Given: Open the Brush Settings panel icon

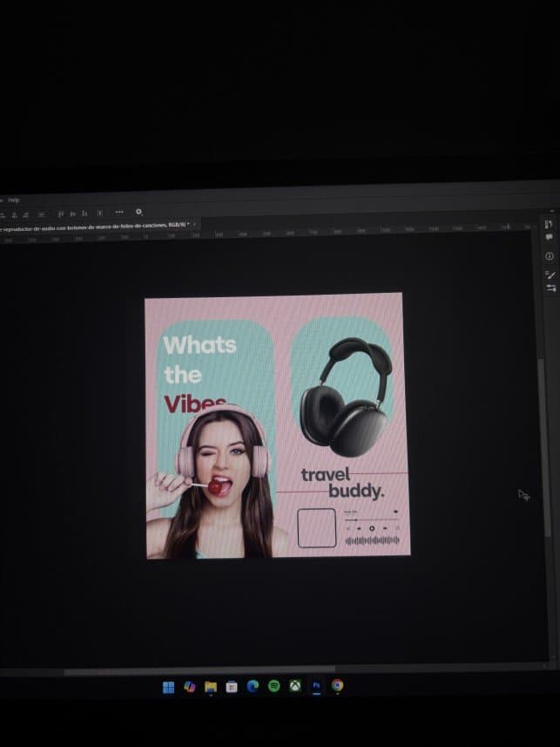Looking at the screenshot, I should (x=550, y=275).
